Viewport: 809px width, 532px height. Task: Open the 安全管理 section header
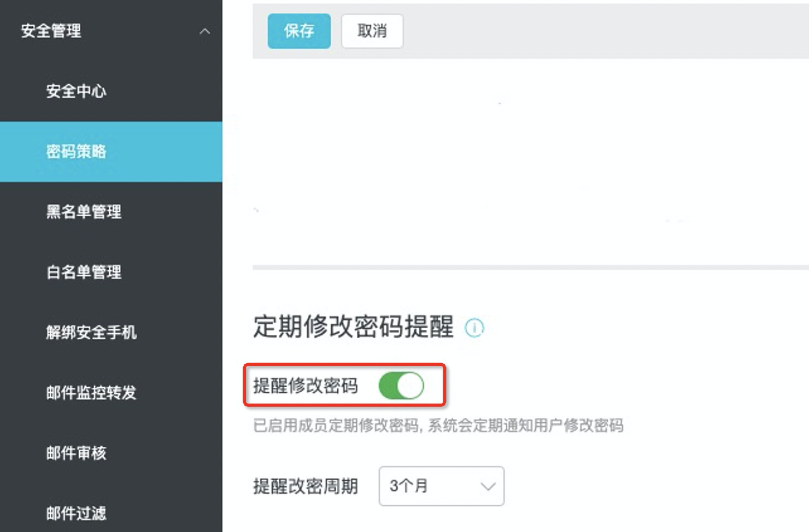click(x=111, y=31)
